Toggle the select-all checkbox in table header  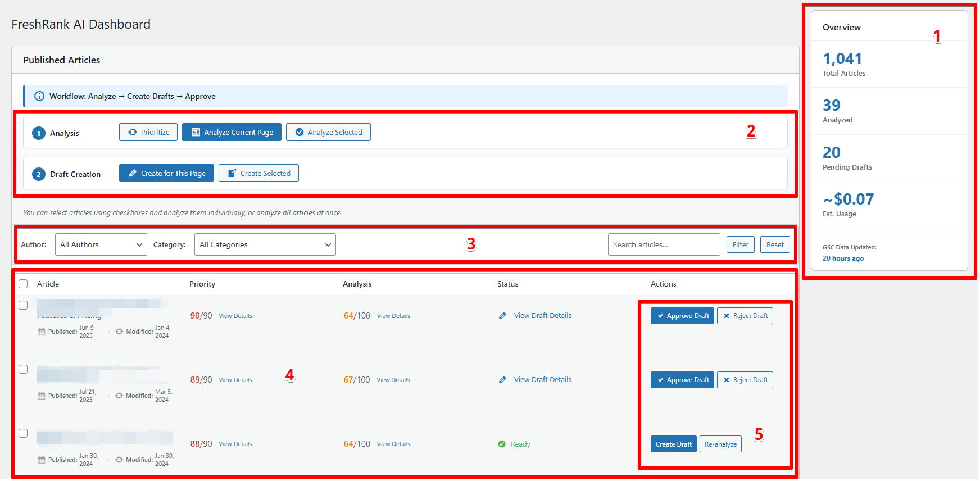point(23,284)
